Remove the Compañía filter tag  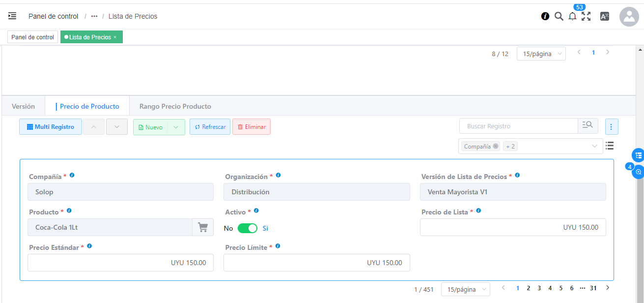[x=496, y=146]
